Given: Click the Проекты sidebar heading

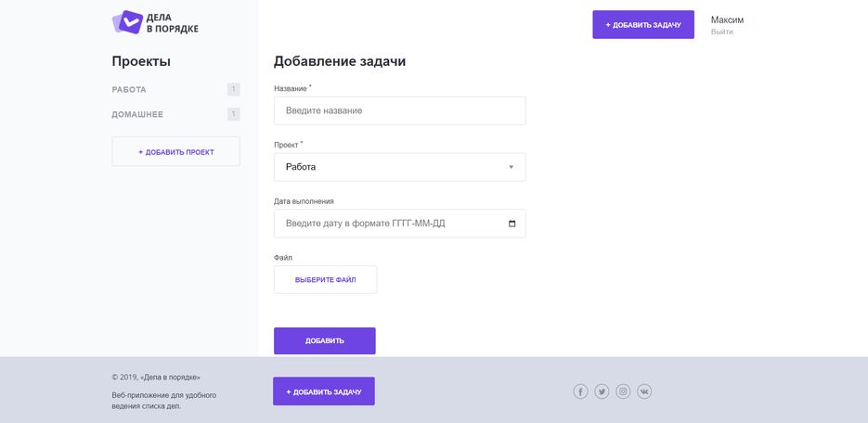Looking at the screenshot, I should (x=141, y=61).
